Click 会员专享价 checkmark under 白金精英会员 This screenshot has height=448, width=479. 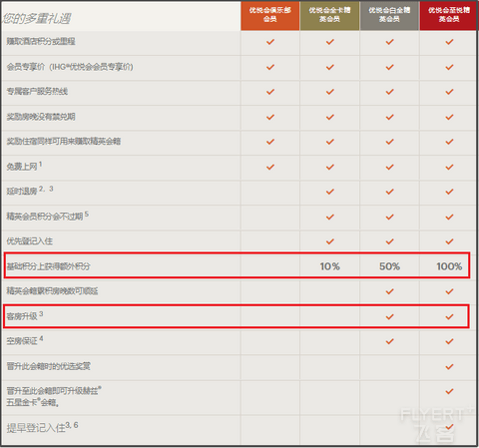coord(389,67)
